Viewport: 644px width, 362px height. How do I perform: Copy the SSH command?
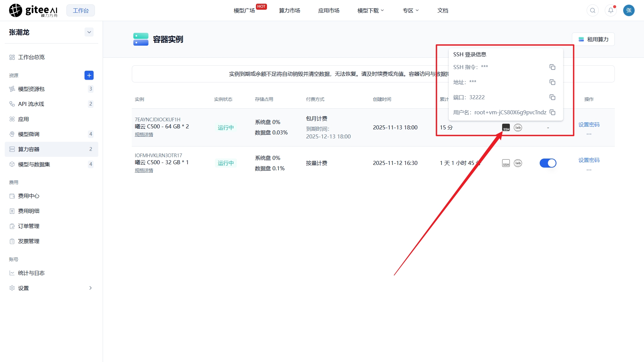[x=552, y=67]
